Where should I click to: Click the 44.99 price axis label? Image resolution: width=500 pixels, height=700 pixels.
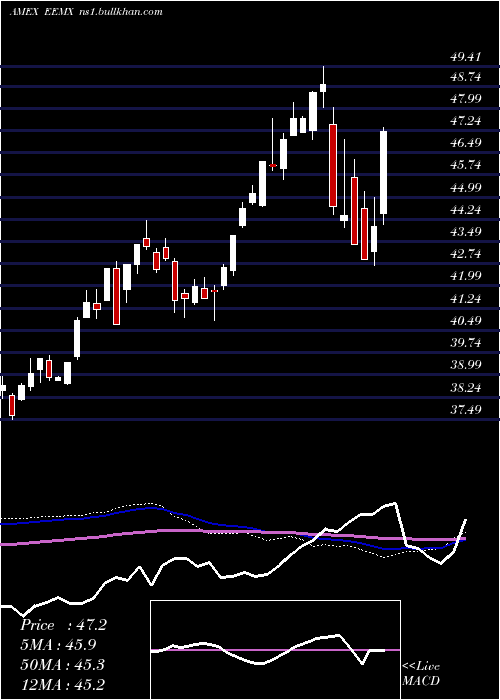[x=466, y=188]
